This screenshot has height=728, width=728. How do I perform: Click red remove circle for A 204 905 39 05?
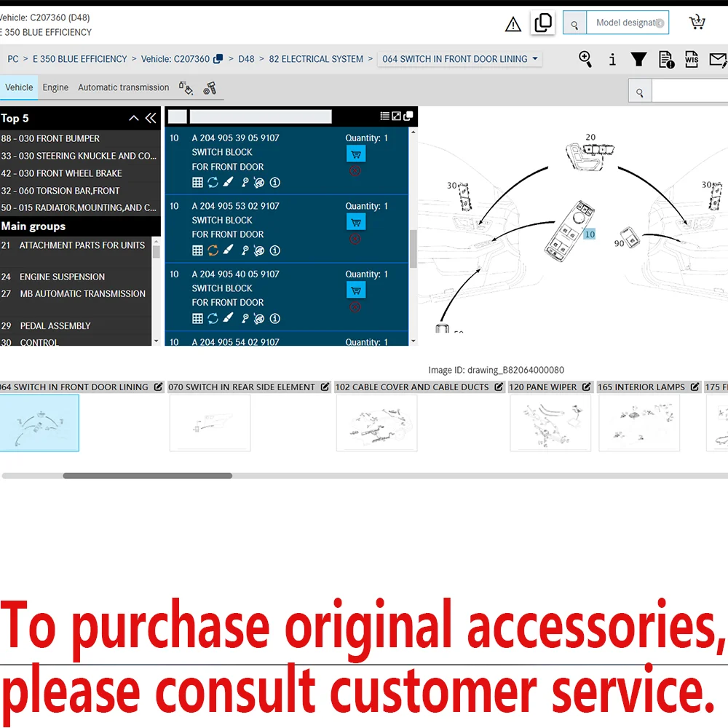click(355, 171)
